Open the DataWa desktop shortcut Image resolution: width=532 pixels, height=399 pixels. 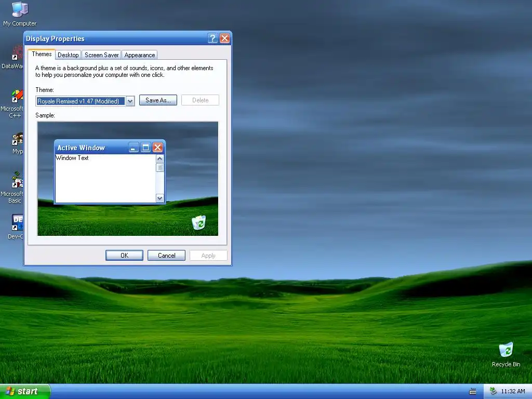point(12,58)
